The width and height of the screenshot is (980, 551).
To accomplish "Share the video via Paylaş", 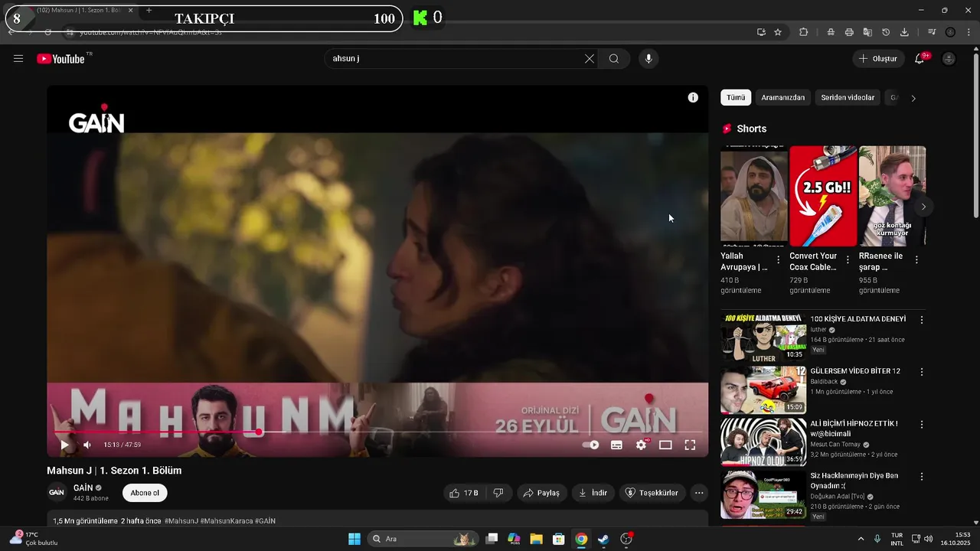I will pyautogui.click(x=542, y=493).
